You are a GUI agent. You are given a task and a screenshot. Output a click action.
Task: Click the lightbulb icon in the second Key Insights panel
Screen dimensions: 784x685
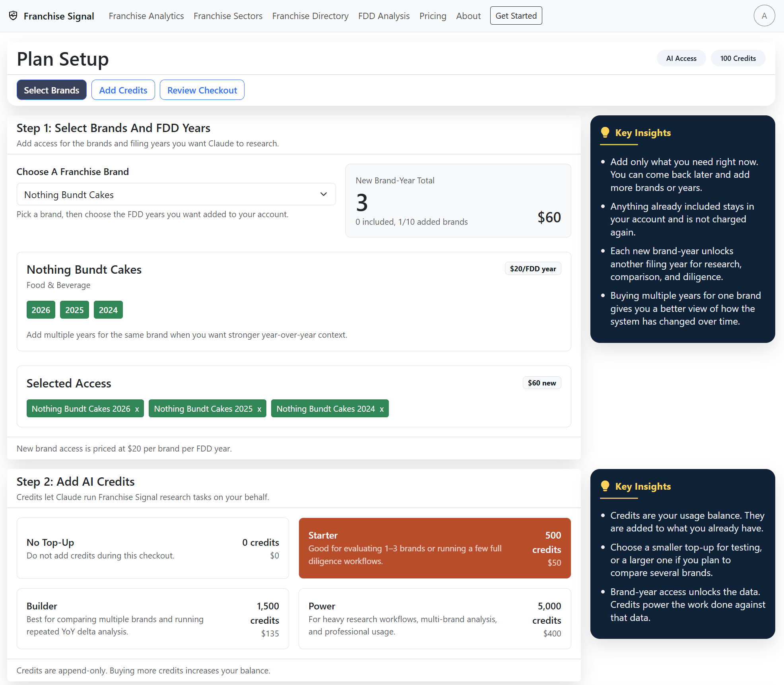tap(605, 486)
